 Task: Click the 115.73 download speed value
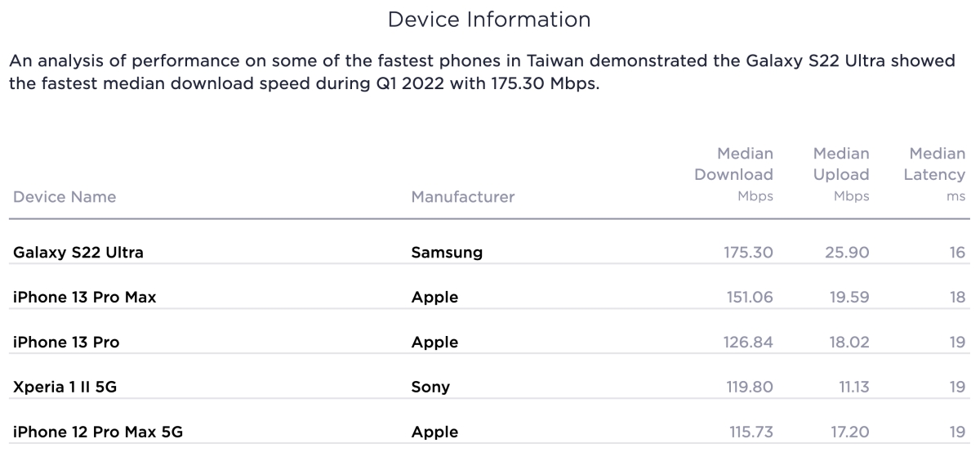point(750,432)
